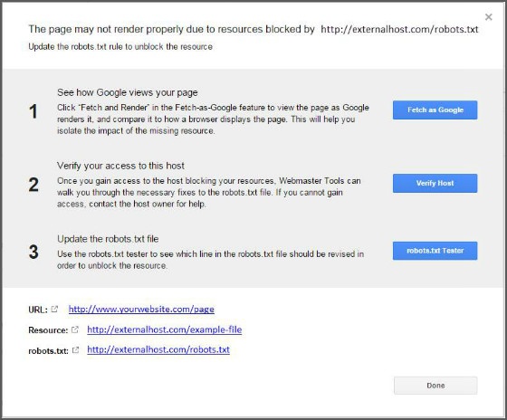Close the dialog with the X icon
Image resolution: width=507 pixels, height=420 pixels.
click(489, 17)
